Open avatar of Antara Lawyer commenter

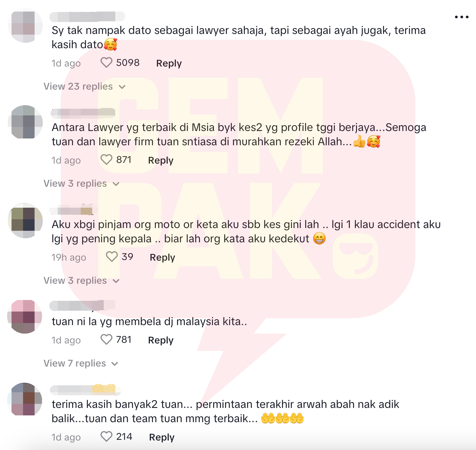pyautogui.click(x=25, y=122)
